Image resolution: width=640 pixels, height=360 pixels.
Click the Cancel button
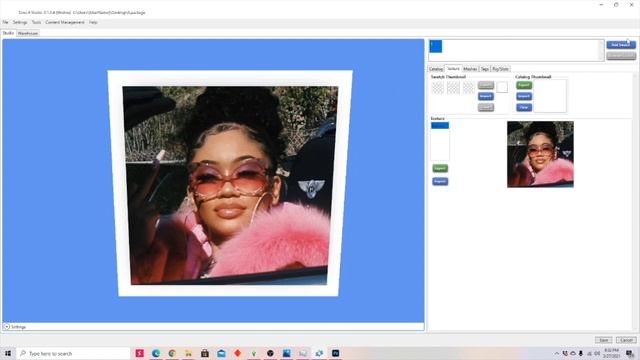tap(626, 340)
